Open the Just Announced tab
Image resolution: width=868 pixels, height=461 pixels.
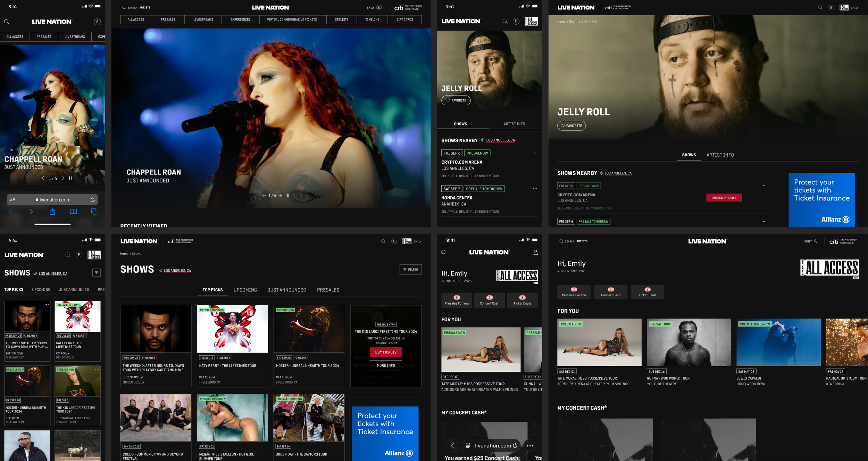[x=287, y=290]
